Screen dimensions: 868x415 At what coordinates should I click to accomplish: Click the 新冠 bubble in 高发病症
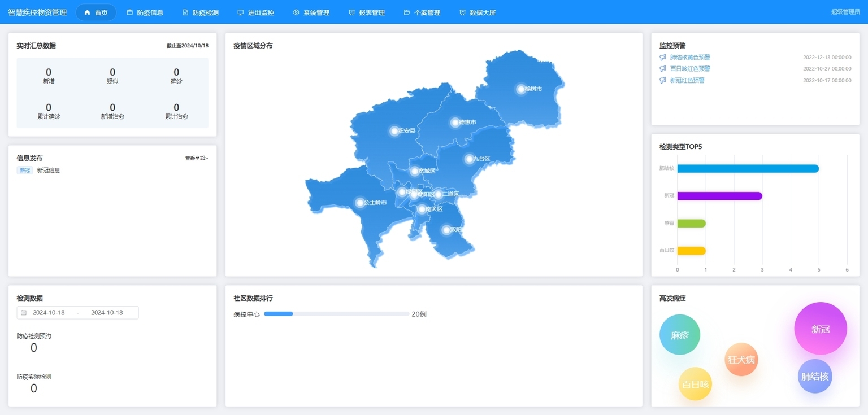[820, 329]
